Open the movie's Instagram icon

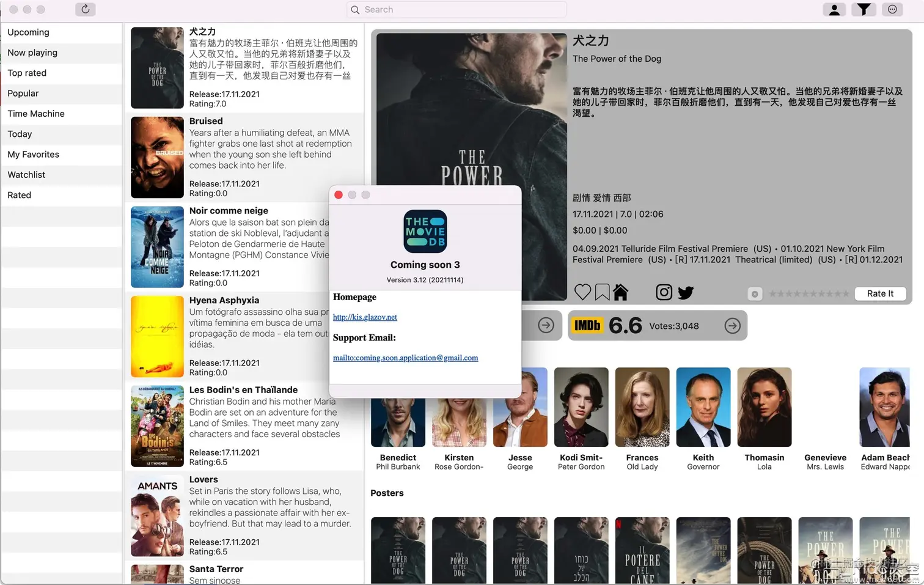pos(664,292)
